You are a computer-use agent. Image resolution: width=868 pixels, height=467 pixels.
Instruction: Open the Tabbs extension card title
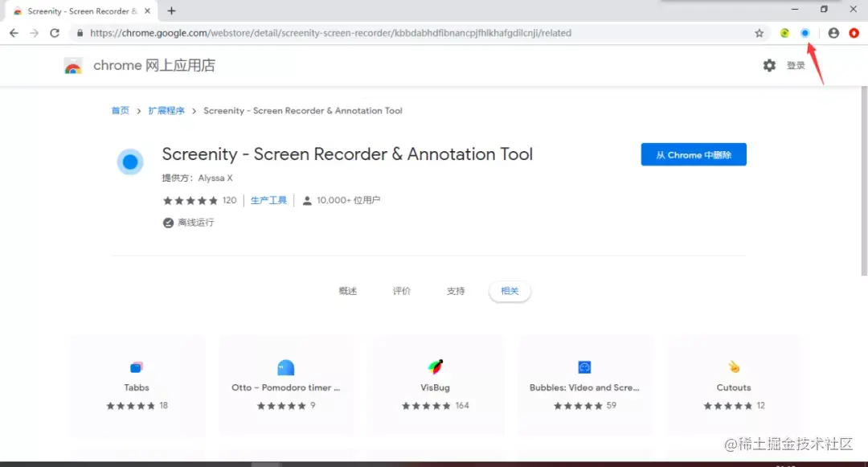click(136, 388)
